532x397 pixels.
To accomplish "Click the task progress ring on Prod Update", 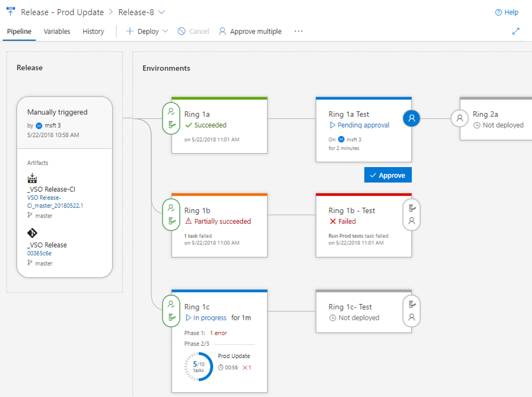I will 197,365.
